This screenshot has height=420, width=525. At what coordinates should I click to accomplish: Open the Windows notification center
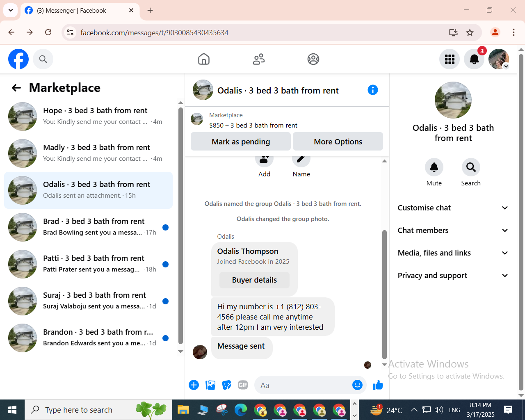click(509, 410)
